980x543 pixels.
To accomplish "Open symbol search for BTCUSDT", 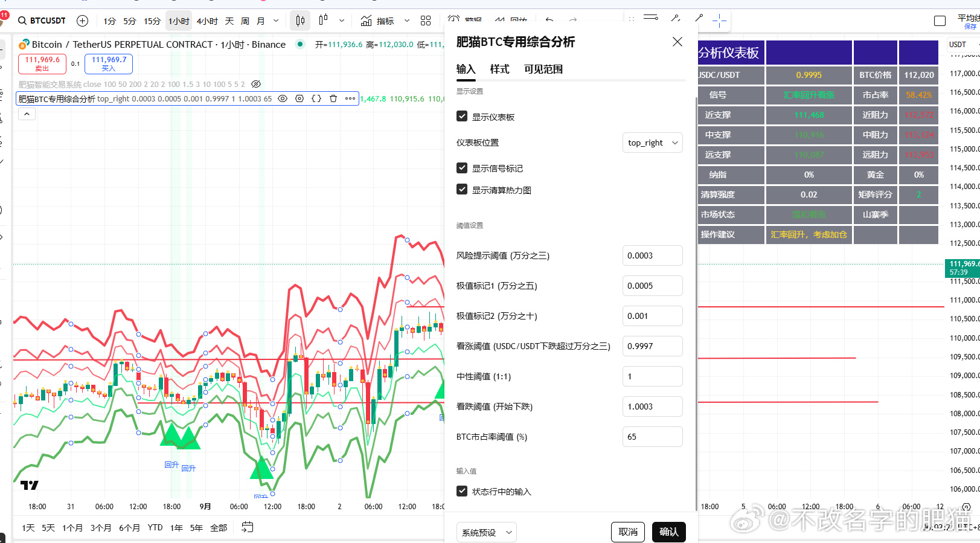I will tap(42, 21).
